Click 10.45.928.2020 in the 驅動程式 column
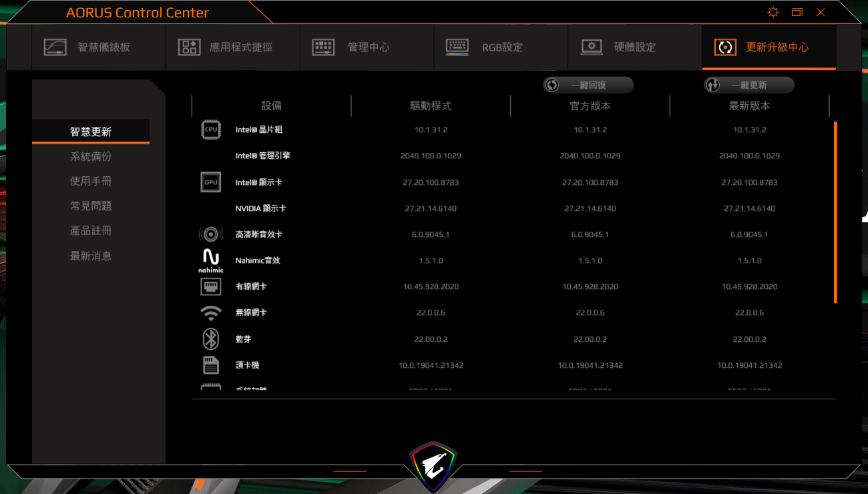This screenshot has width=868, height=494. (431, 286)
